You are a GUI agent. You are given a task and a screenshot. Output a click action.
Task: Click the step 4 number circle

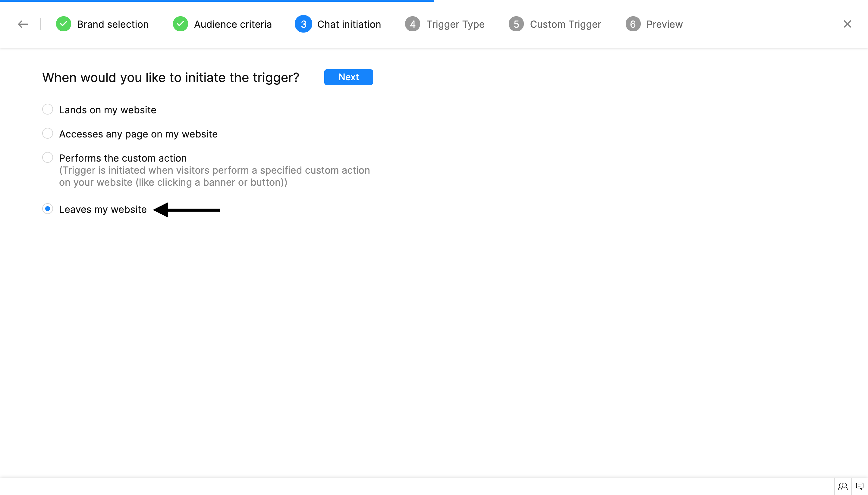point(413,24)
